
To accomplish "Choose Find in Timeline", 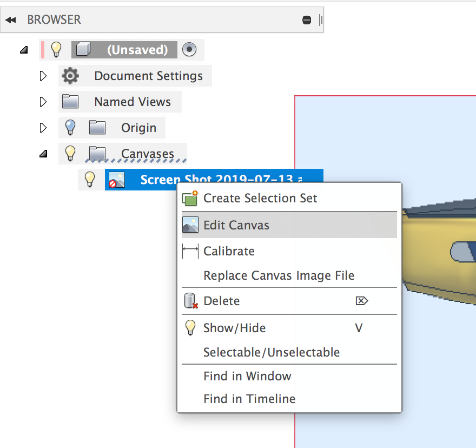I will tap(289, 399).
